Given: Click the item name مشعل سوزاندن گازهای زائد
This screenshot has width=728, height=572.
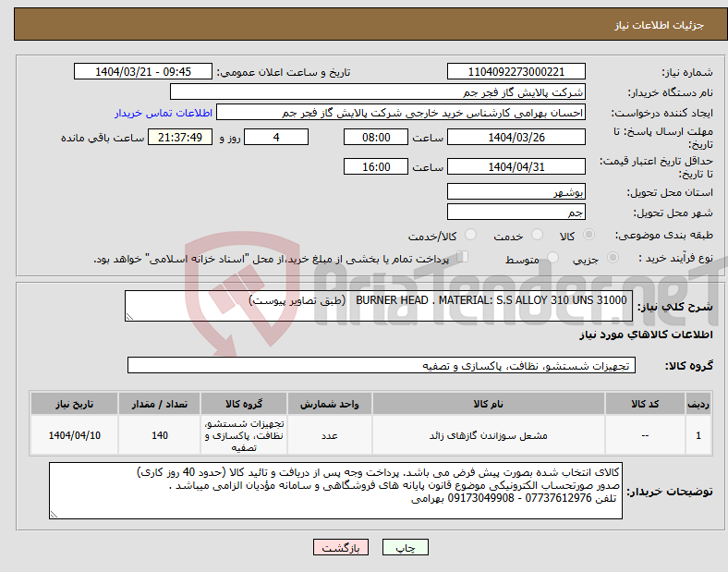Looking at the screenshot, I should [x=489, y=435].
